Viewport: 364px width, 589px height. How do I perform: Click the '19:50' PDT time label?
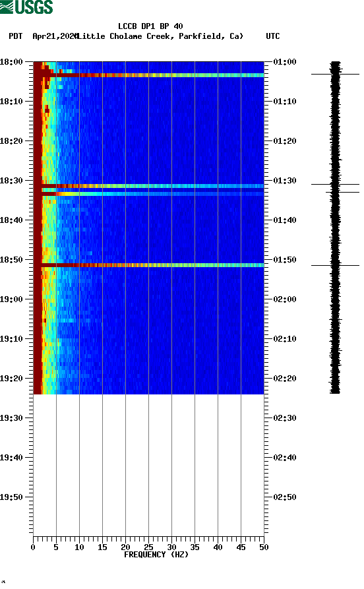click(x=11, y=497)
